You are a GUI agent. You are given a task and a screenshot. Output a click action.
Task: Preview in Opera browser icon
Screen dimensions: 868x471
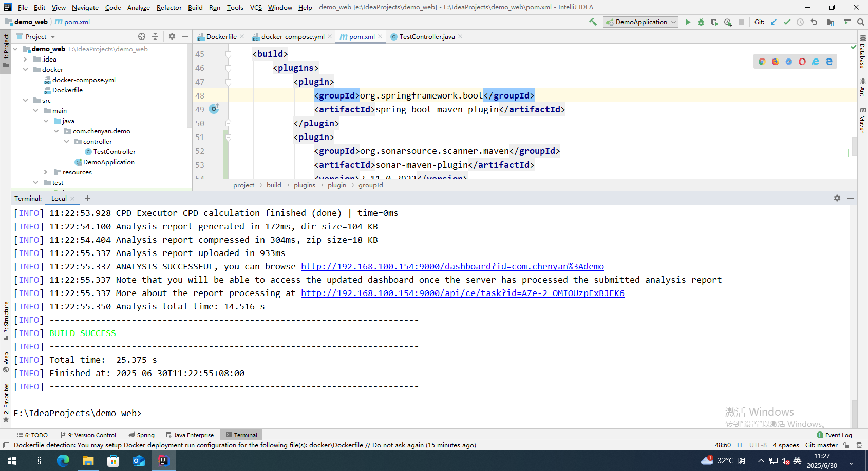[x=802, y=62]
